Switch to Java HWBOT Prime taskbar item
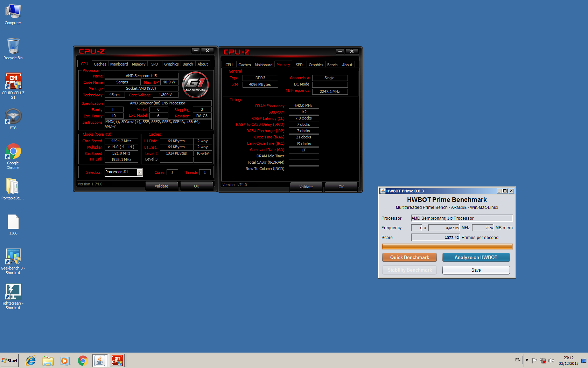Screen dimensions: 588x368 100,361
